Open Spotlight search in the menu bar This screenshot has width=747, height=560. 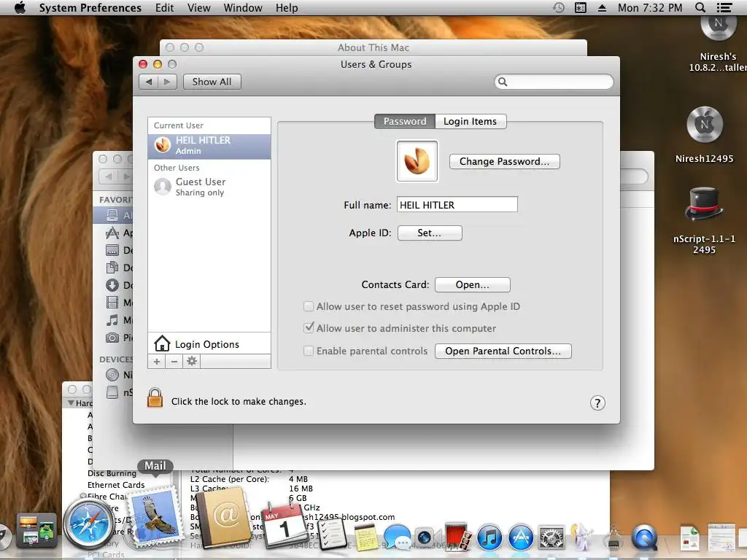(700, 7)
